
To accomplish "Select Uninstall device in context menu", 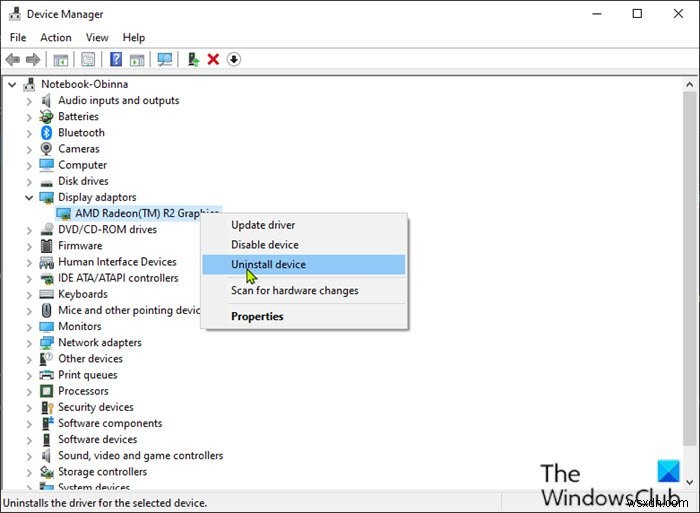I will pos(304,264).
